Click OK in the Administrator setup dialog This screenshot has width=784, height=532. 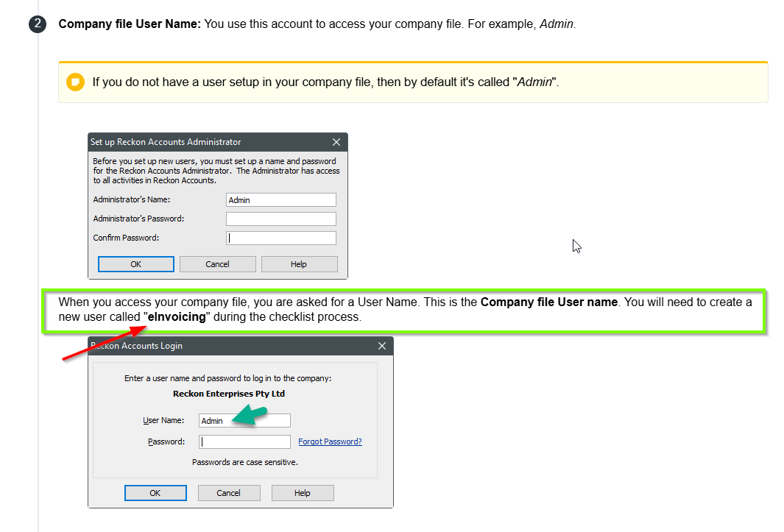click(x=136, y=264)
